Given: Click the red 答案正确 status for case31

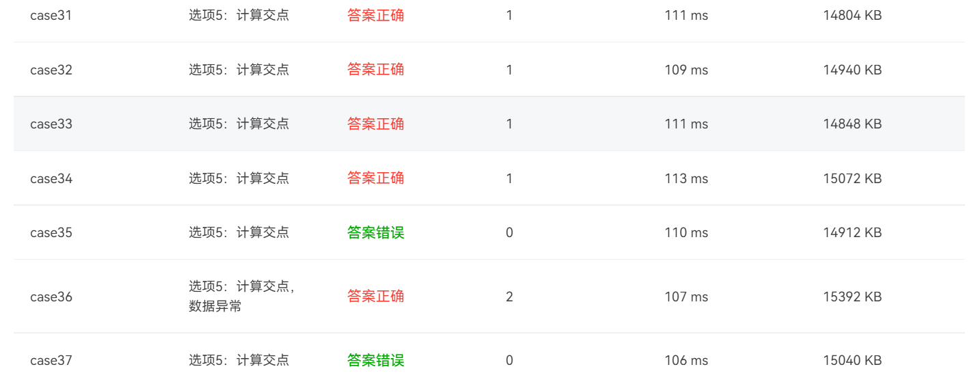Looking at the screenshot, I should click(x=376, y=15).
